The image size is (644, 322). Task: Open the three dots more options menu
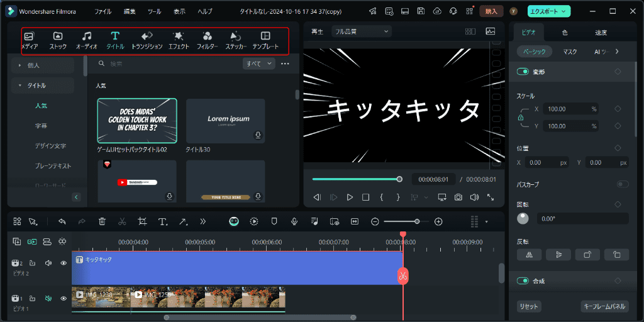click(x=285, y=64)
